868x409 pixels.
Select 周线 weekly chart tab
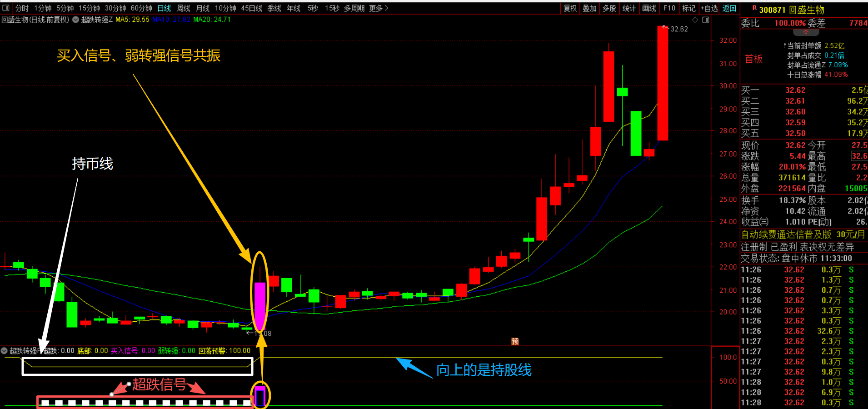click(184, 8)
